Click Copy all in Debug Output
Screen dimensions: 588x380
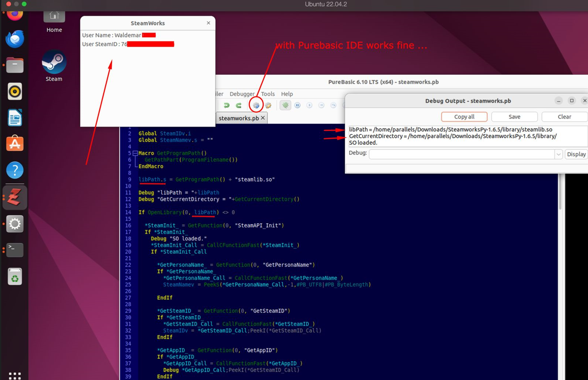(x=464, y=117)
